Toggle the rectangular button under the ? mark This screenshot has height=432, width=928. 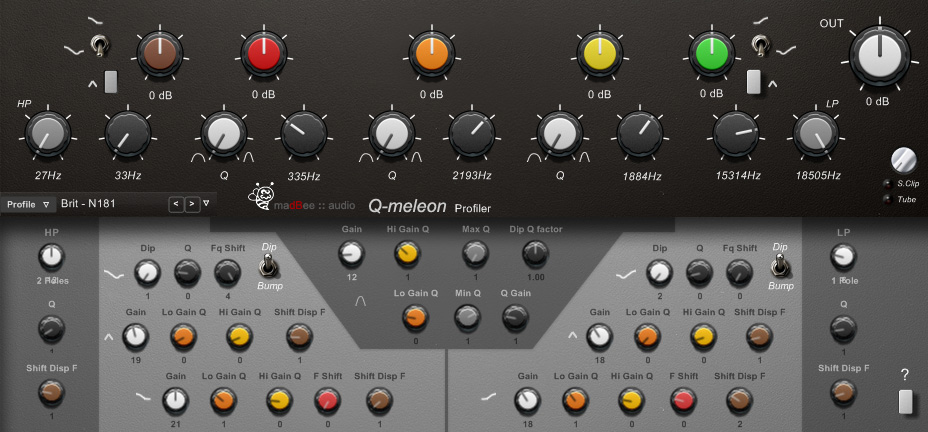coord(906,402)
